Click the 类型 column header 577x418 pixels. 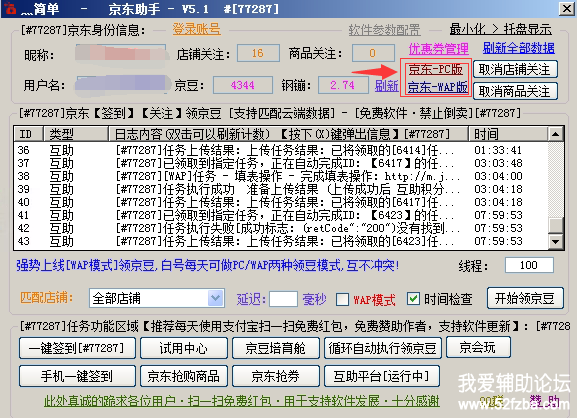coord(76,134)
